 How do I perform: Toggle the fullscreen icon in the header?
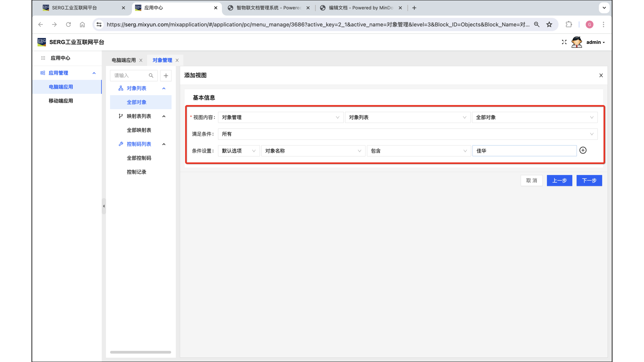click(x=564, y=42)
